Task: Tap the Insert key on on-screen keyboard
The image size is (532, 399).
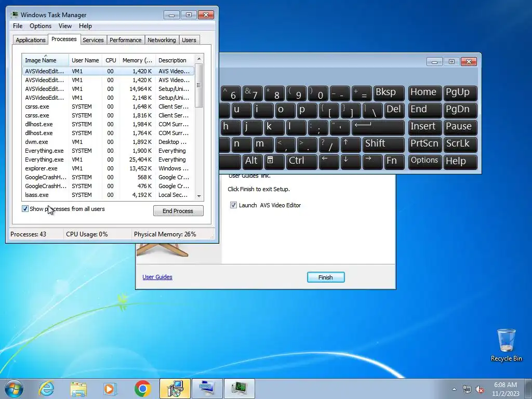Action: click(x=425, y=128)
